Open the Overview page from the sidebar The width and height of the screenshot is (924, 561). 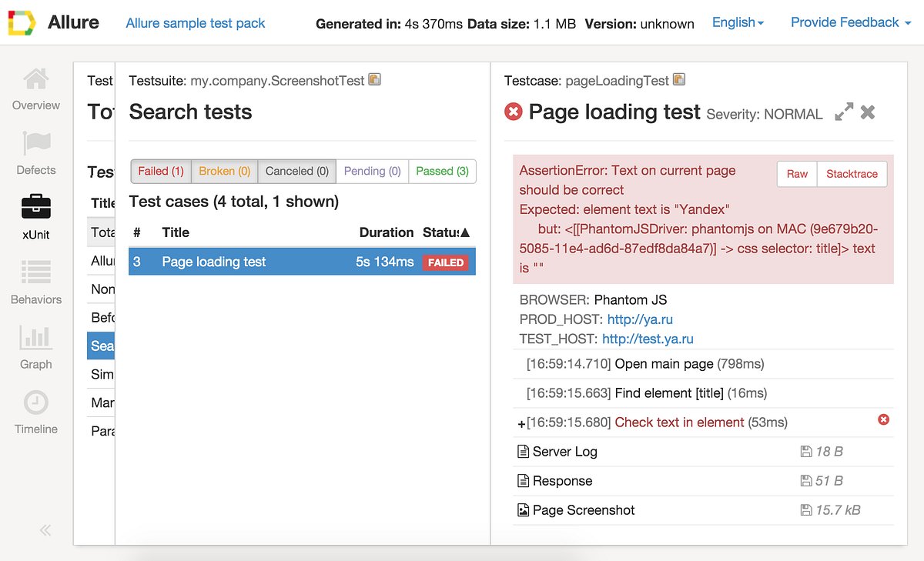click(35, 87)
